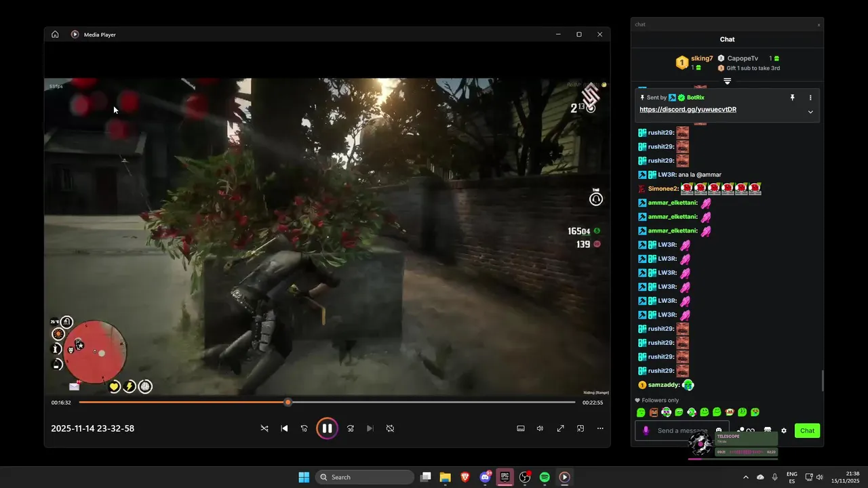Screen dimensions: 868x488
Task: Open Media Player's more options menu
Action: (x=600, y=428)
